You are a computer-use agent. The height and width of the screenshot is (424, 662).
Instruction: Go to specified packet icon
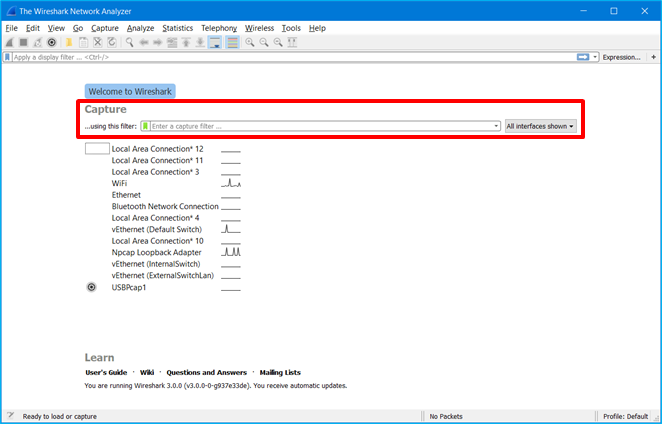pyautogui.click(x=172, y=42)
